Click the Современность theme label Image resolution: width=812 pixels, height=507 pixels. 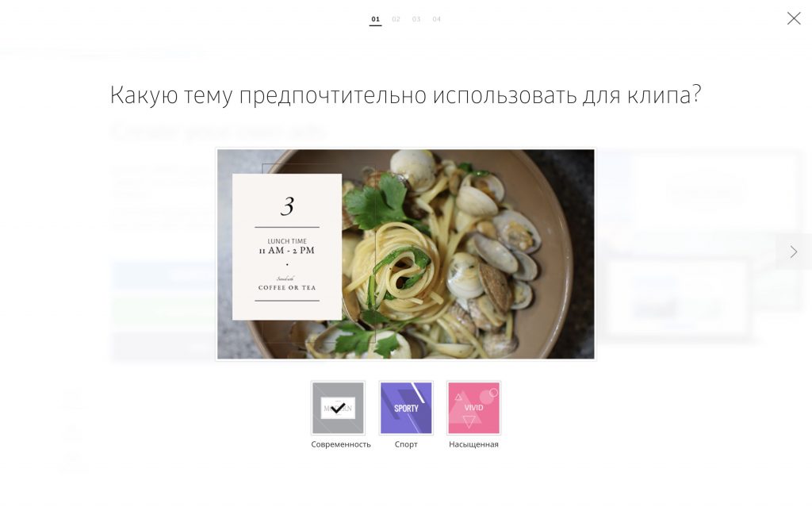(341, 444)
